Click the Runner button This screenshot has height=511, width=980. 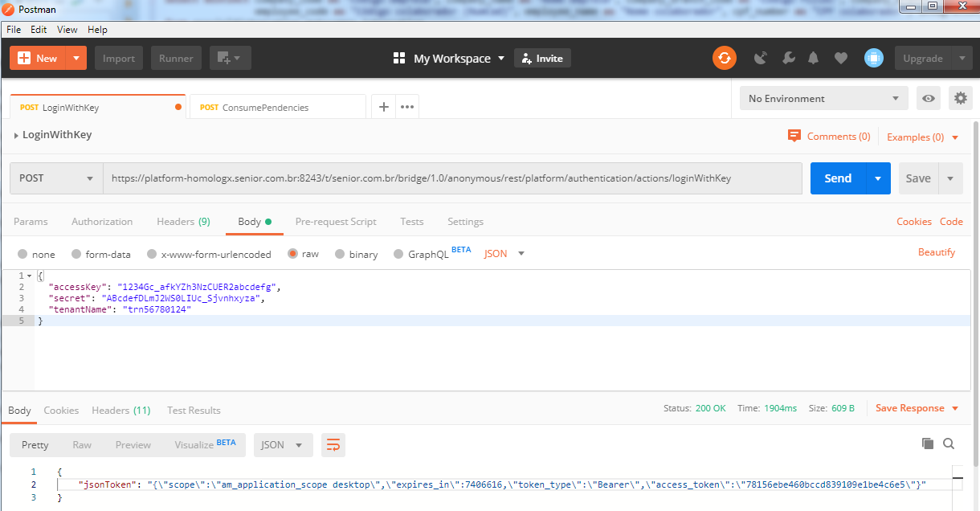pyautogui.click(x=176, y=58)
